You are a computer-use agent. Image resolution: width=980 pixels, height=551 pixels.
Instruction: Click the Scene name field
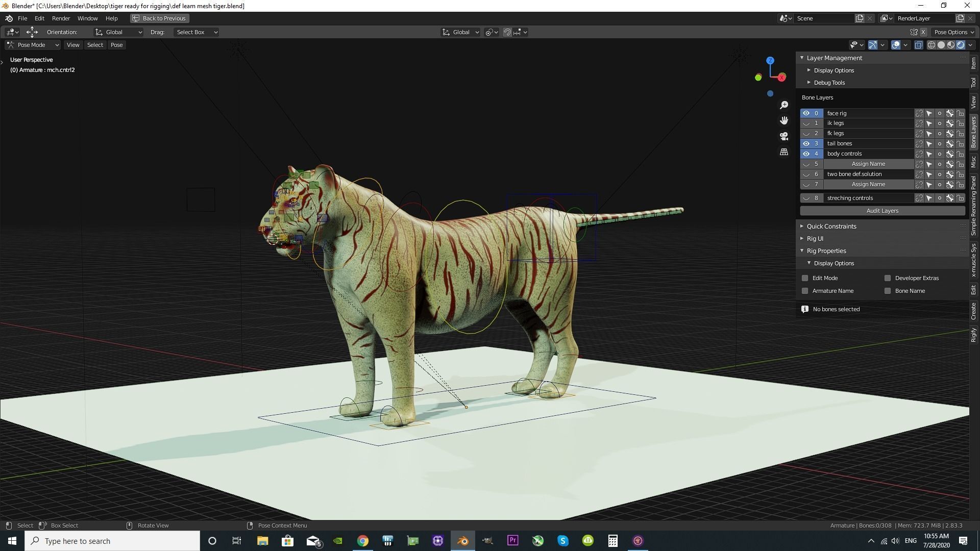click(x=823, y=18)
